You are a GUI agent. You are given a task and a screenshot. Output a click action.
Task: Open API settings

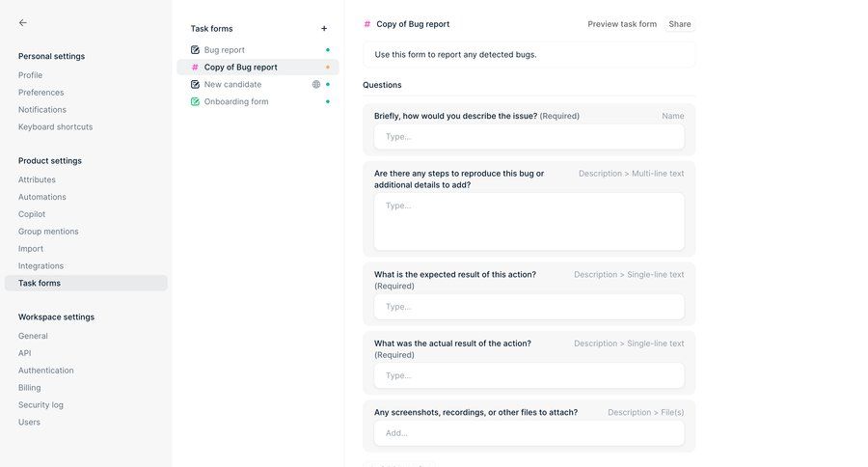24,353
